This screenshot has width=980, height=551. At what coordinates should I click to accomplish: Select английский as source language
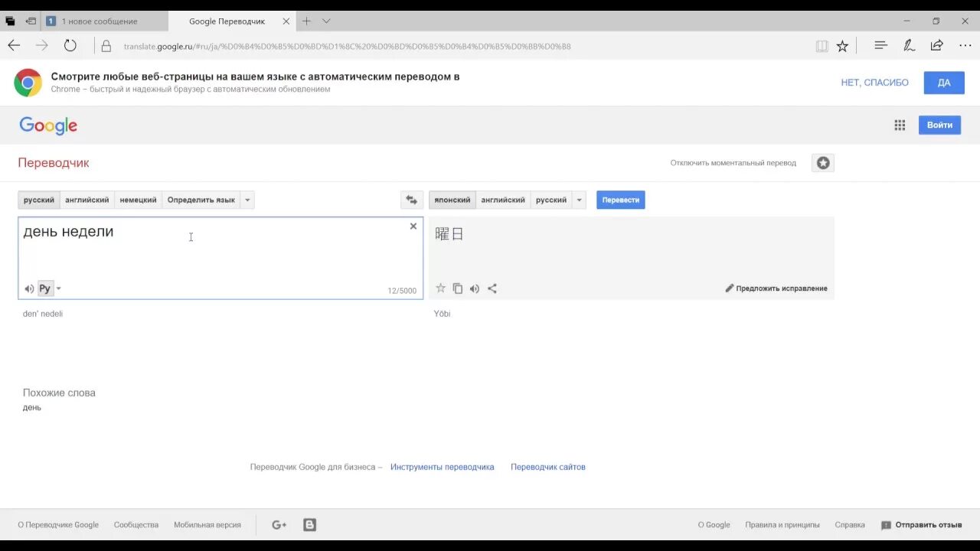click(x=87, y=200)
